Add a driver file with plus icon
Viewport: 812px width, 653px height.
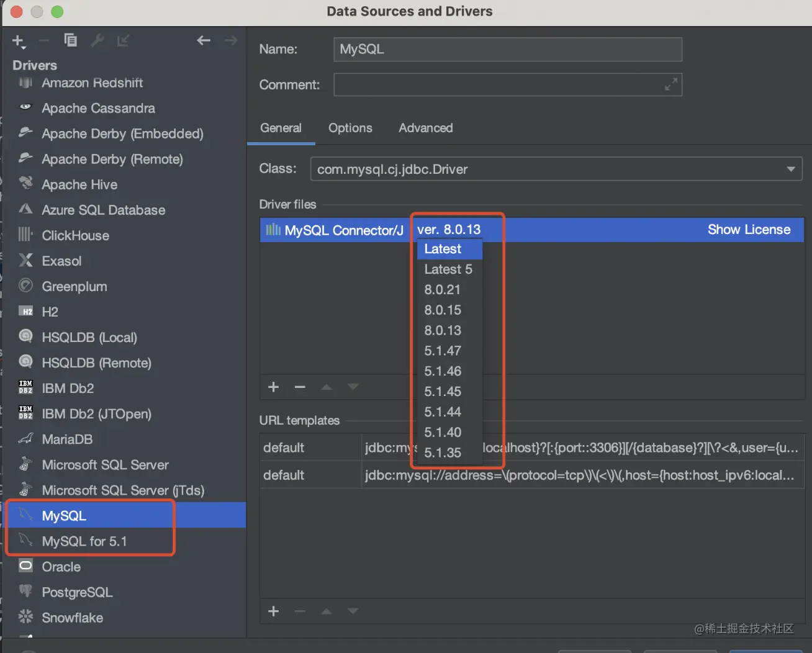tap(273, 387)
